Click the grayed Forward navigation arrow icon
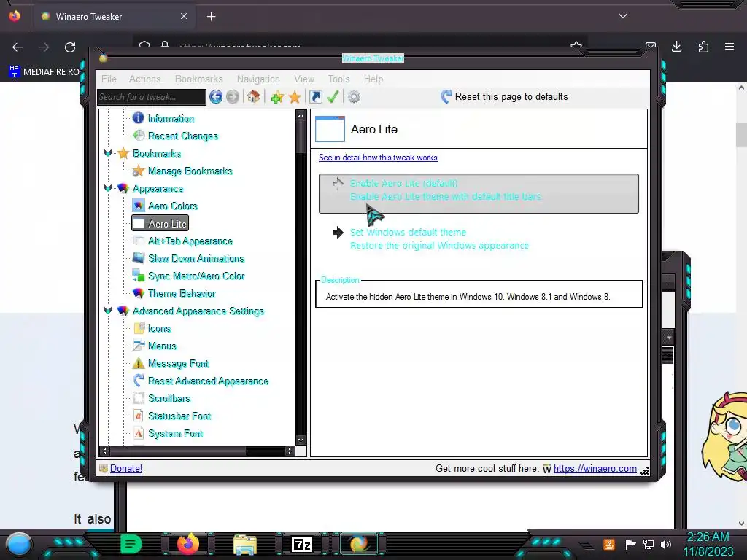This screenshot has height=560, width=747. [233, 97]
